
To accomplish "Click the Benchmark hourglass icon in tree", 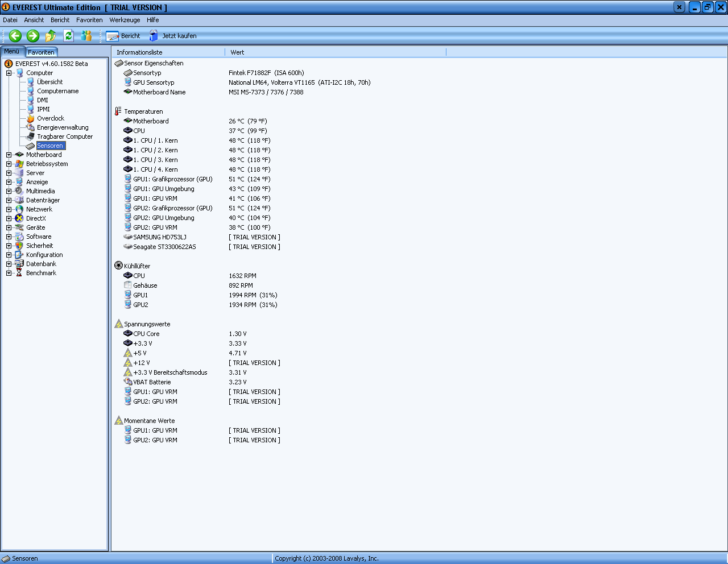I will click(x=19, y=273).
